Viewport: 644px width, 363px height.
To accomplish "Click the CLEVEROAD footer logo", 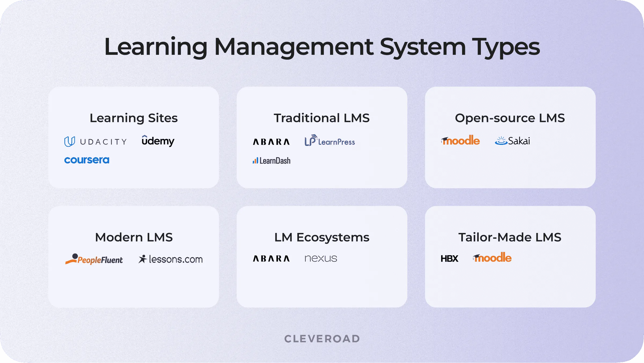I will 322,339.
